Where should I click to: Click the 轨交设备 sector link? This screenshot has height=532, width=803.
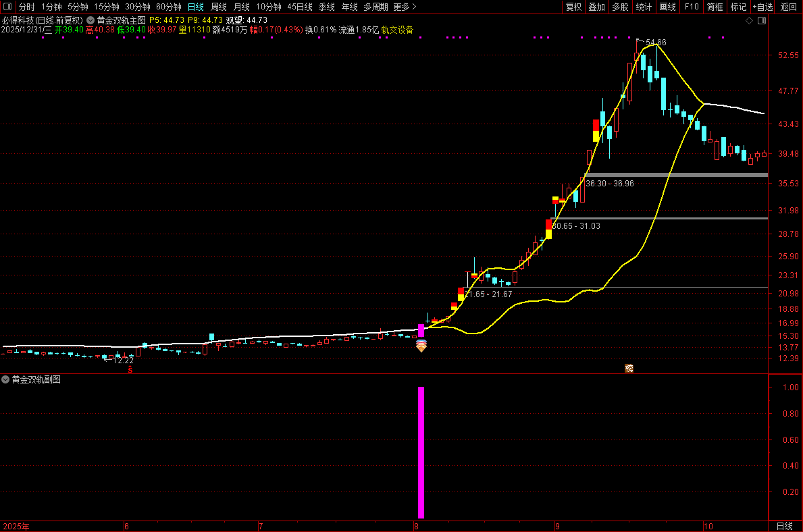coord(397,30)
